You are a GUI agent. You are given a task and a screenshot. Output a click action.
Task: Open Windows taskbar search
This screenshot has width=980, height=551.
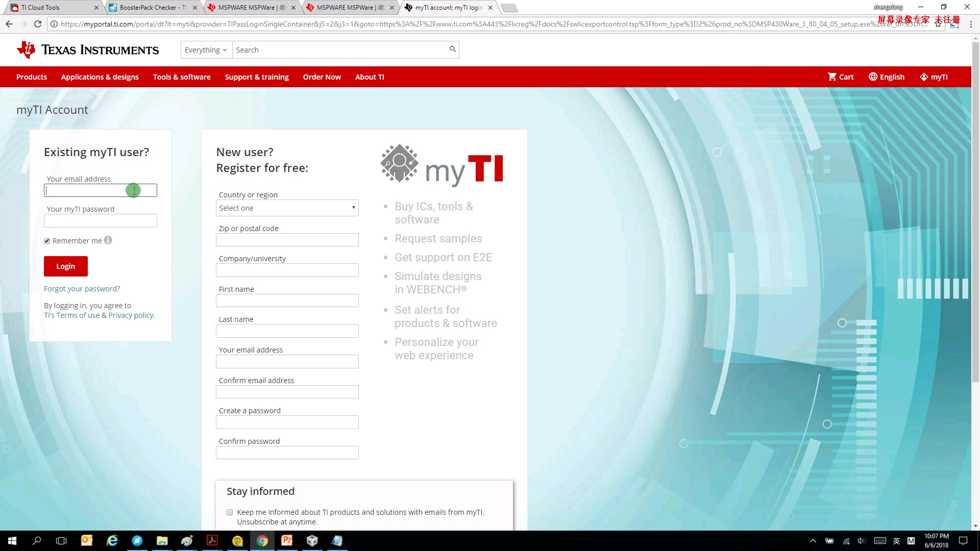[x=37, y=541]
